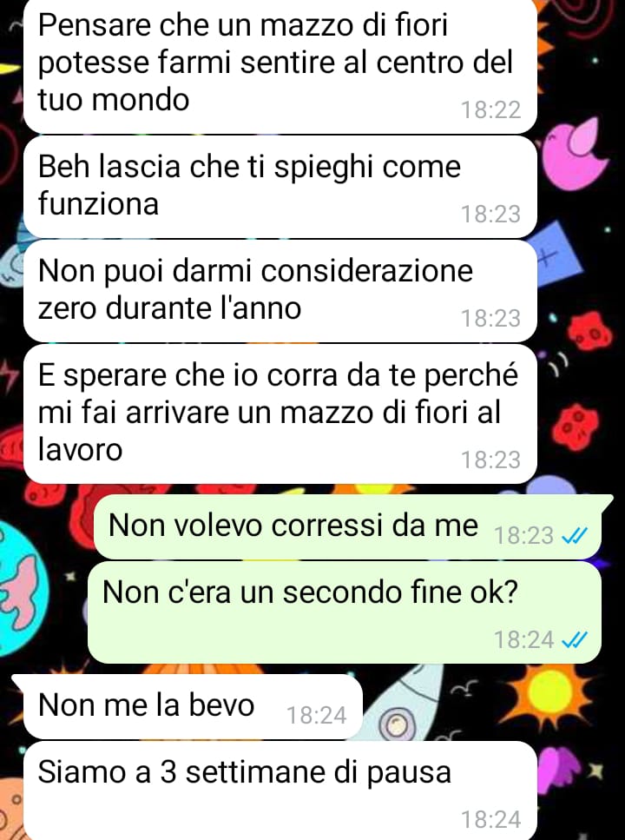625x840 pixels.
Task: Tap the 'Pensare che un mazzo di fiori' bubble
Action: [280, 64]
